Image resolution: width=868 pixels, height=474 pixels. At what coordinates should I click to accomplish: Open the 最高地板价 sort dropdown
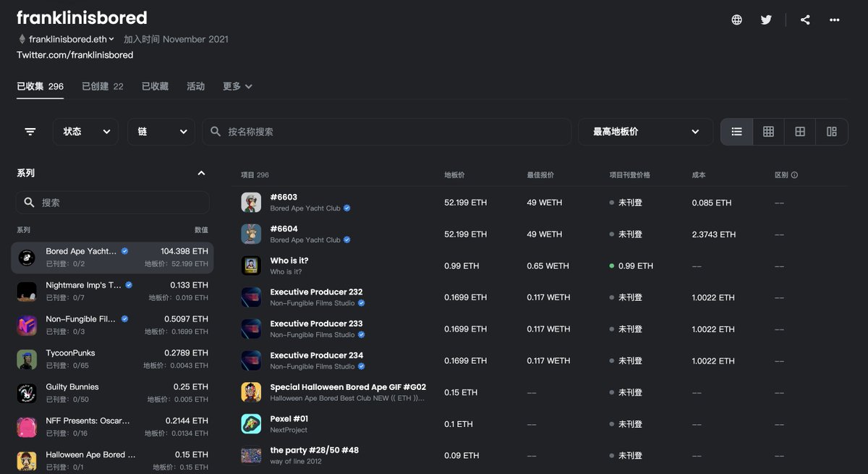tap(644, 132)
